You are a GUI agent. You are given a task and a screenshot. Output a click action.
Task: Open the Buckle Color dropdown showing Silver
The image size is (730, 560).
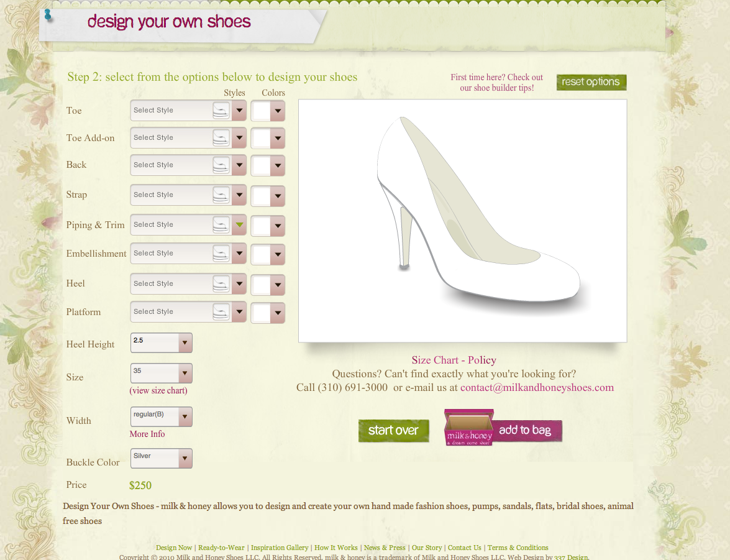click(161, 459)
